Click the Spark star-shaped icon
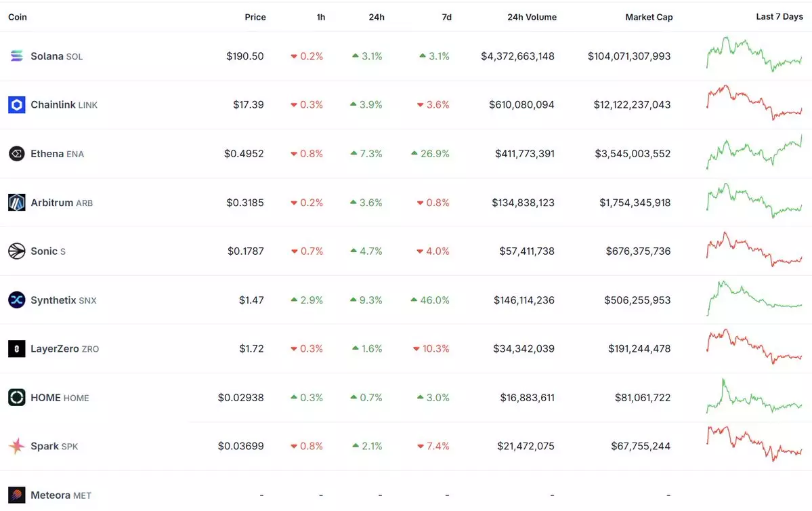812x511 pixels. click(16, 447)
